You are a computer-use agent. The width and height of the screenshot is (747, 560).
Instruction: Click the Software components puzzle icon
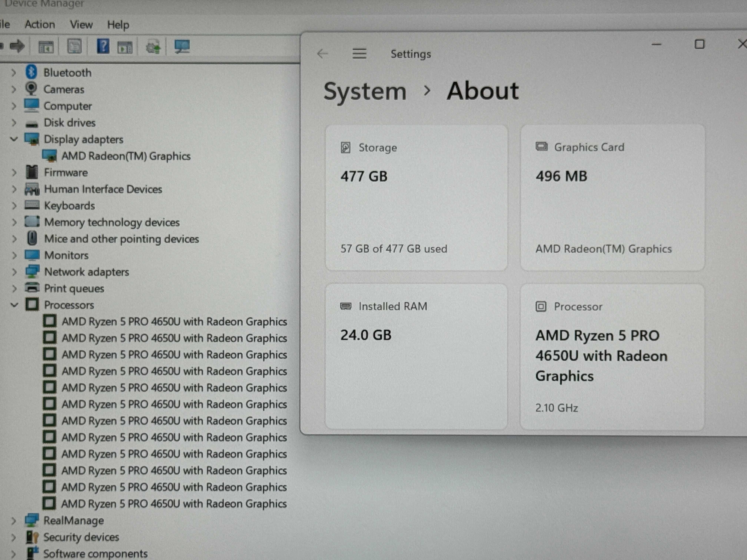click(32, 553)
